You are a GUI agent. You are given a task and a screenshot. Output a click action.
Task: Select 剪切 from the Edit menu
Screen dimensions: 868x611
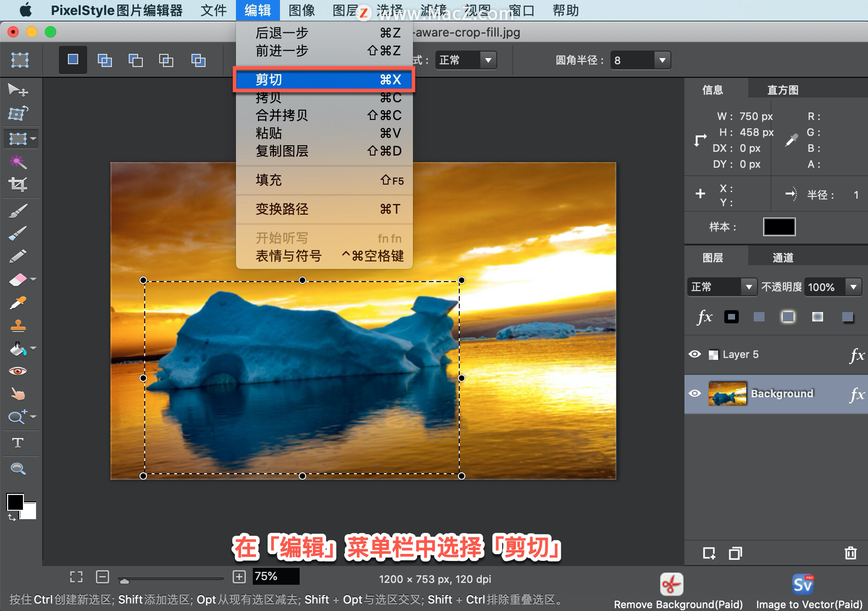324,79
